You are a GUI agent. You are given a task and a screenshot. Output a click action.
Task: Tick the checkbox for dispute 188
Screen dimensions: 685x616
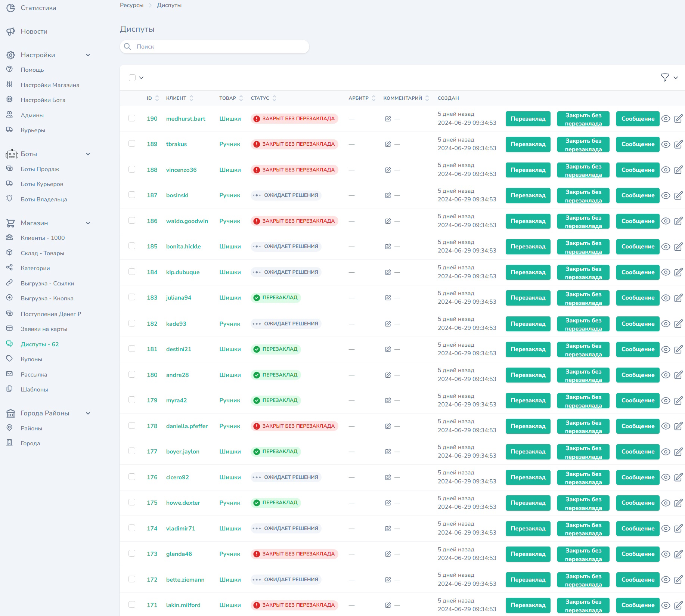(x=132, y=170)
